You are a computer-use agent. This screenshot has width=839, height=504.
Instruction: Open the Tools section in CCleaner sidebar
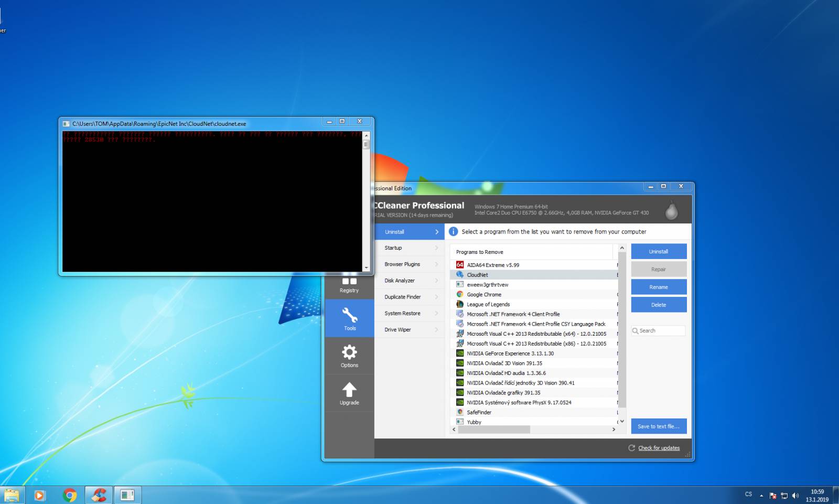tap(349, 318)
